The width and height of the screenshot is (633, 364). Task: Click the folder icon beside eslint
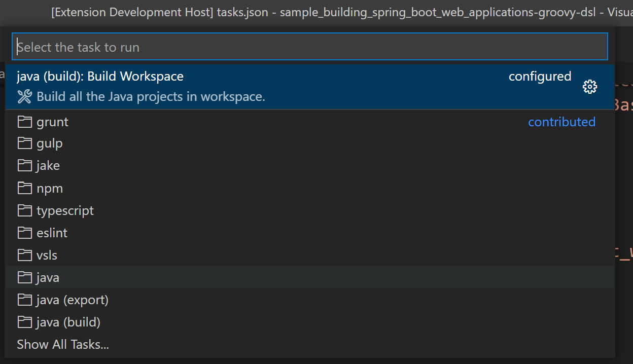click(24, 233)
